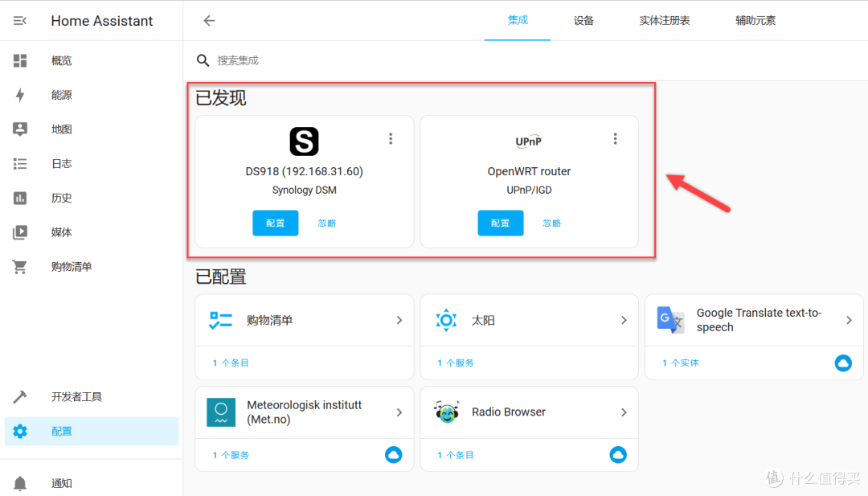Collapse the sidebar with the hamburger icon
This screenshot has width=868, height=496.
tap(20, 20)
